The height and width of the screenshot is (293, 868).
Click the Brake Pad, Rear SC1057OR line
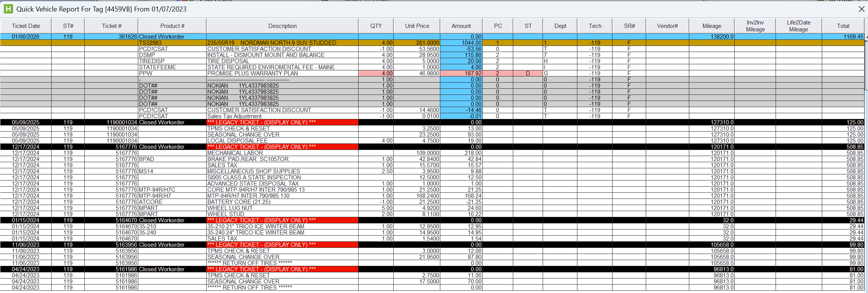pos(248,159)
